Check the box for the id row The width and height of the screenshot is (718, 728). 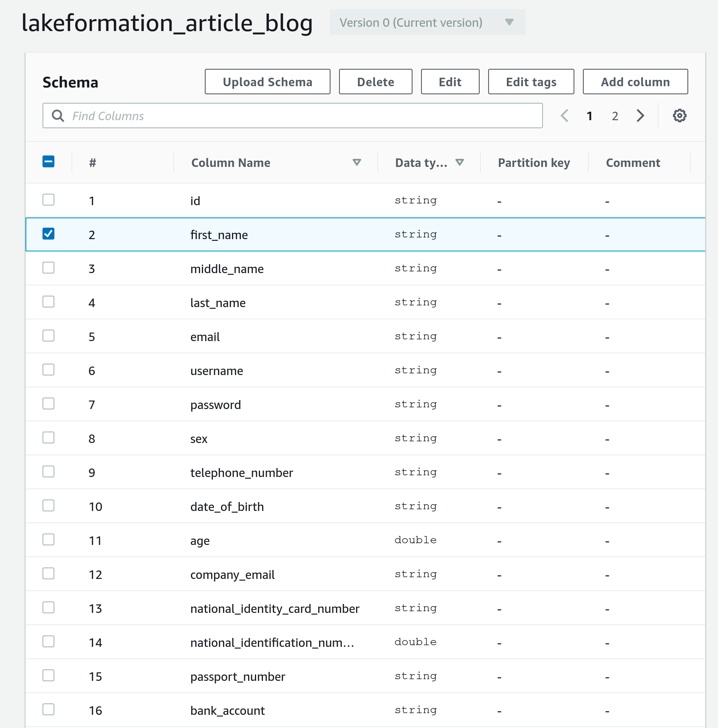[x=48, y=200]
